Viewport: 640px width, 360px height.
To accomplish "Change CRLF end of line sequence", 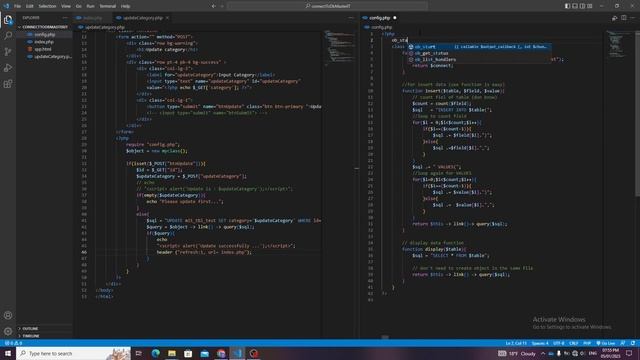I will point(573,343).
